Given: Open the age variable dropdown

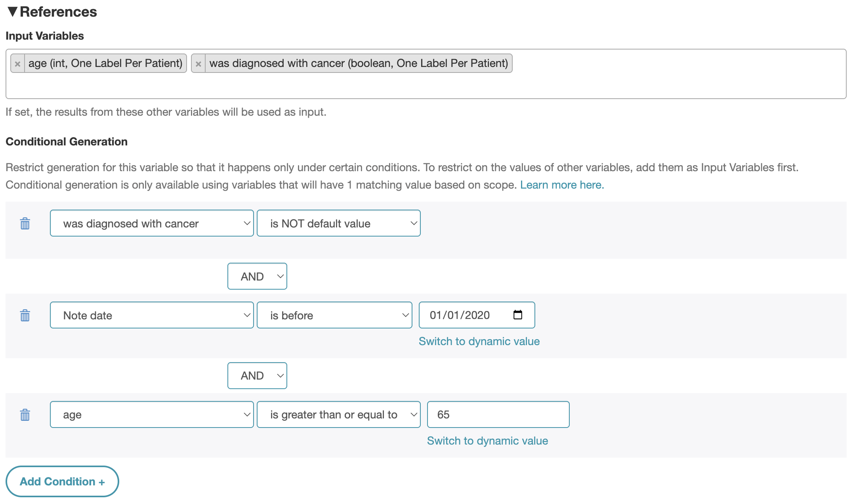Looking at the screenshot, I should point(152,415).
